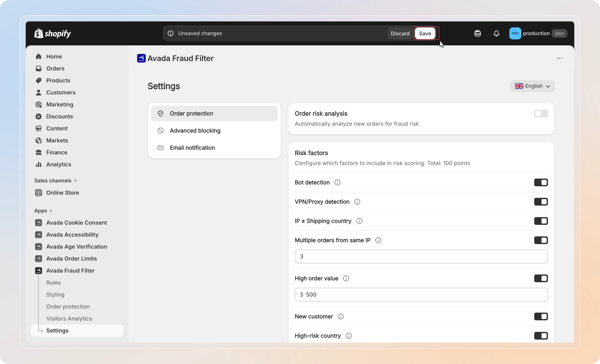
Task: Click the Avada Cookie Consent app icon
Action: 39,223
